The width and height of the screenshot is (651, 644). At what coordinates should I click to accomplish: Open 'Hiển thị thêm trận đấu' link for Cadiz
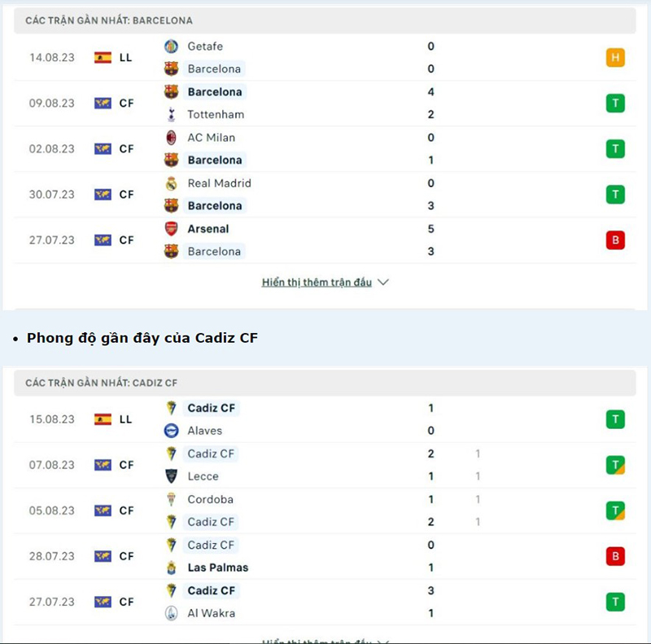click(317, 640)
